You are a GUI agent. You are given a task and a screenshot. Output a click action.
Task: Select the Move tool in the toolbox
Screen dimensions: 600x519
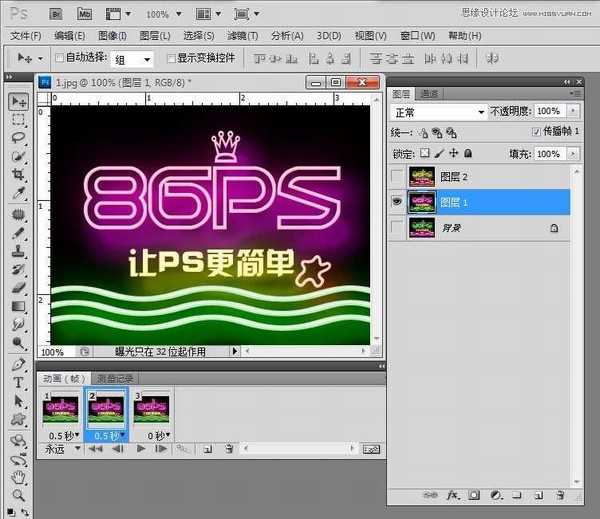click(18, 101)
